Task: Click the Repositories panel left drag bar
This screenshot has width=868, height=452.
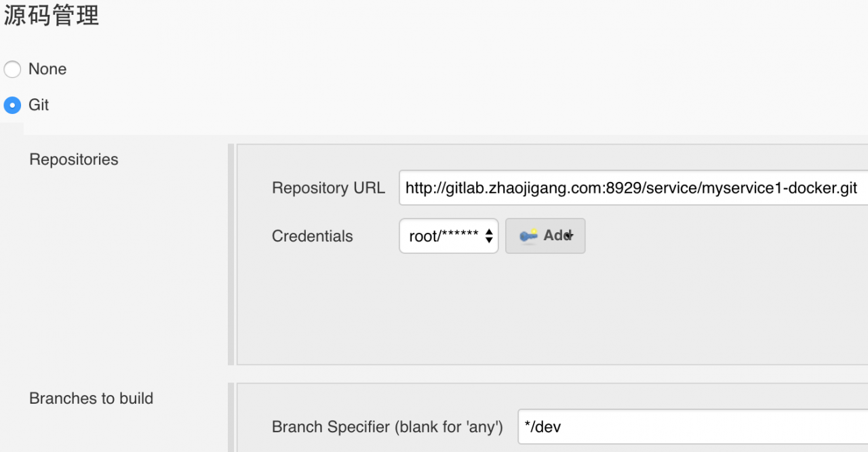Action: coord(231,255)
